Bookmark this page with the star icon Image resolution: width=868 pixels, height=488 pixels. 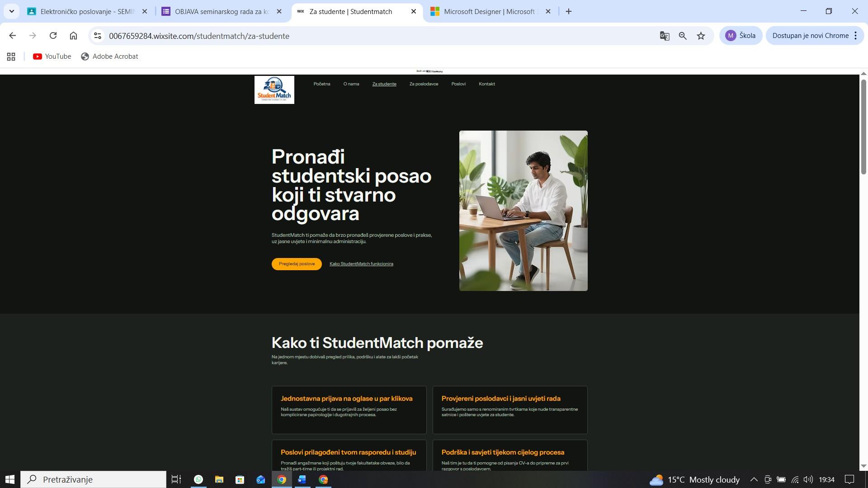pos(701,36)
